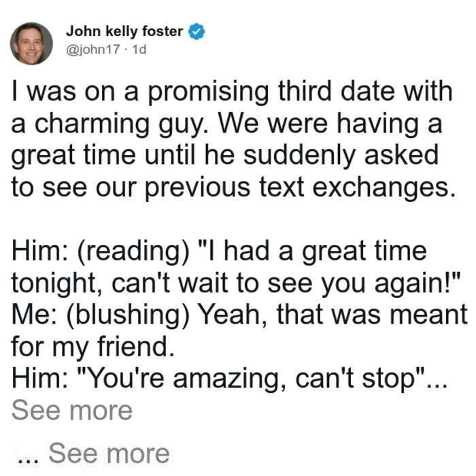476x476 pixels.
Task: Visit the @john17 handle link
Action: [x=93, y=49]
